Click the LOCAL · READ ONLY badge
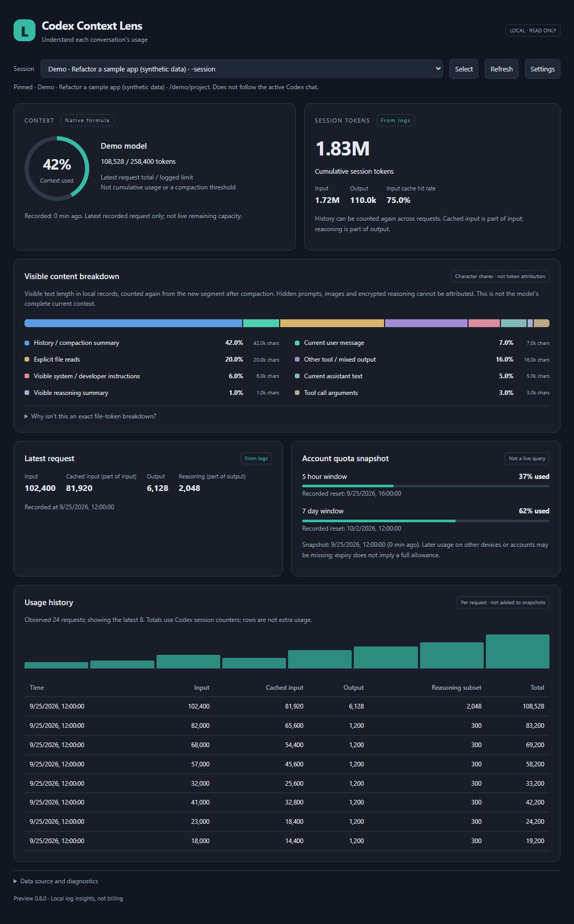Image resolution: width=574 pixels, height=924 pixels. (533, 30)
